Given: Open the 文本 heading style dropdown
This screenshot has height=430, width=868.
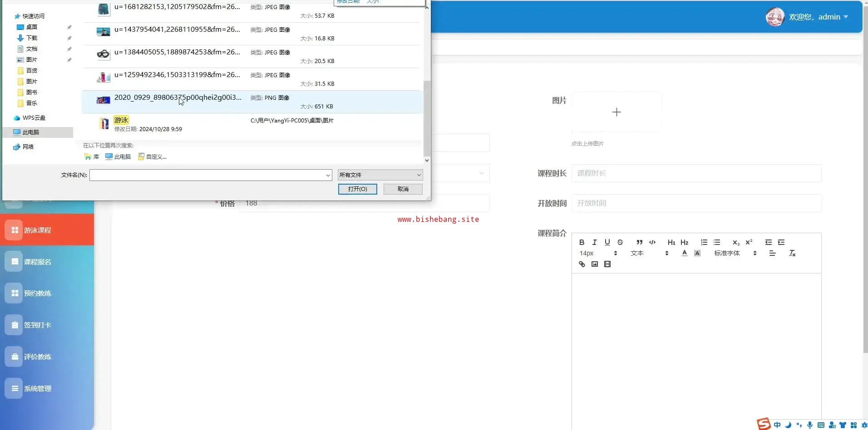Looking at the screenshot, I should pyautogui.click(x=650, y=253).
